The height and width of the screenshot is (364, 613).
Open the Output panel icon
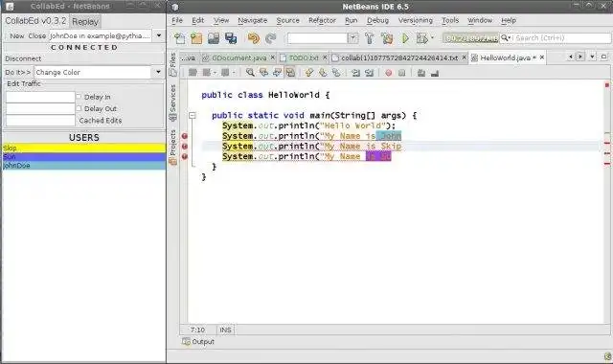click(x=186, y=342)
